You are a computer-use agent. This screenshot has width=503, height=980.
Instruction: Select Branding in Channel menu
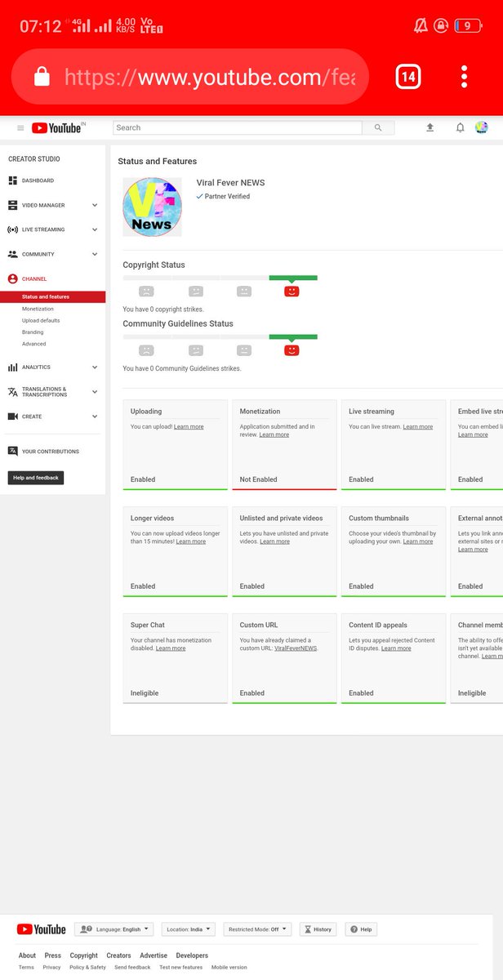pos(33,332)
